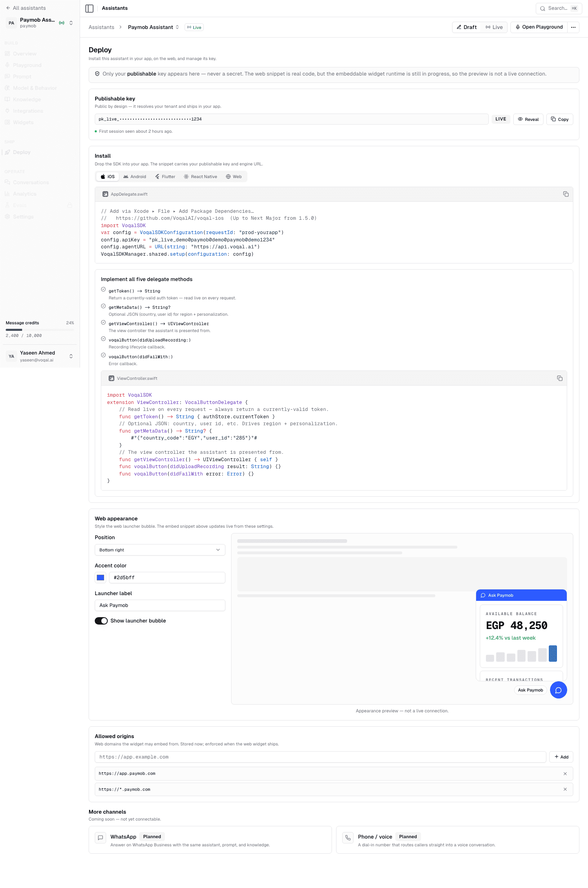Open the accent color swatch picker
Screen dimensions: 588x888
tap(100, 578)
